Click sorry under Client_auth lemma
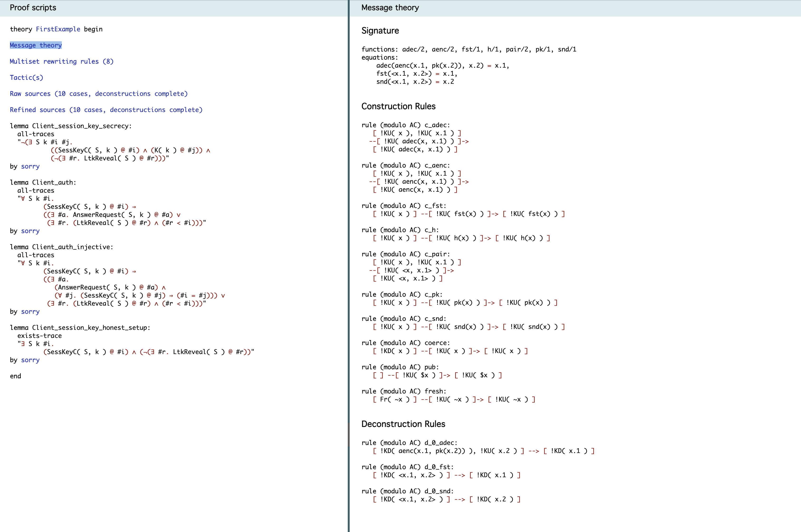This screenshot has height=532, width=801. [30, 231]
